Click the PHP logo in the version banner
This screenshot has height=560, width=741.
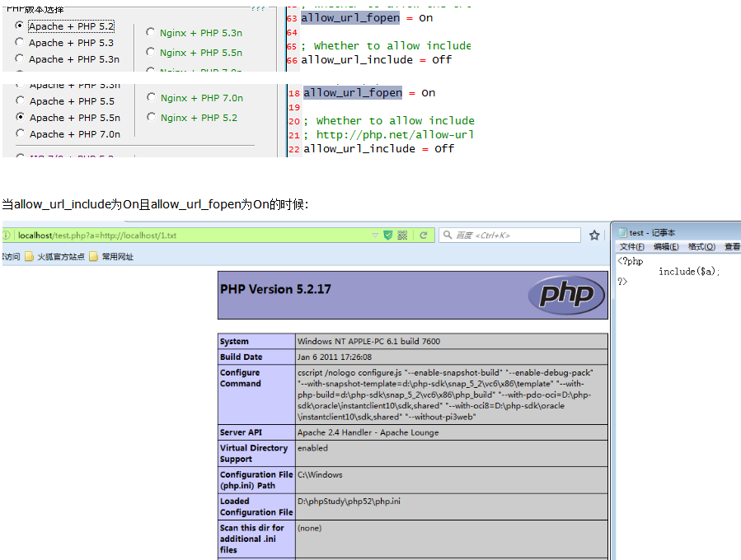point(566,295)
